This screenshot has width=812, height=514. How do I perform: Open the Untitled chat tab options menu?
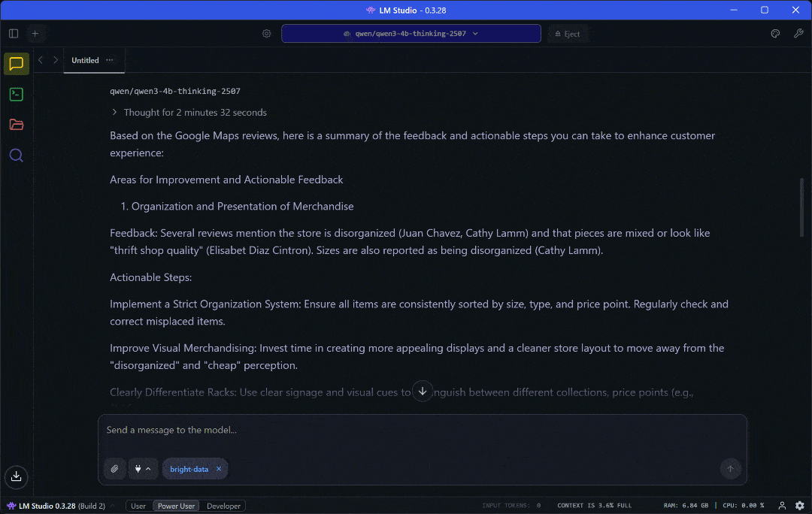point(109,60)
